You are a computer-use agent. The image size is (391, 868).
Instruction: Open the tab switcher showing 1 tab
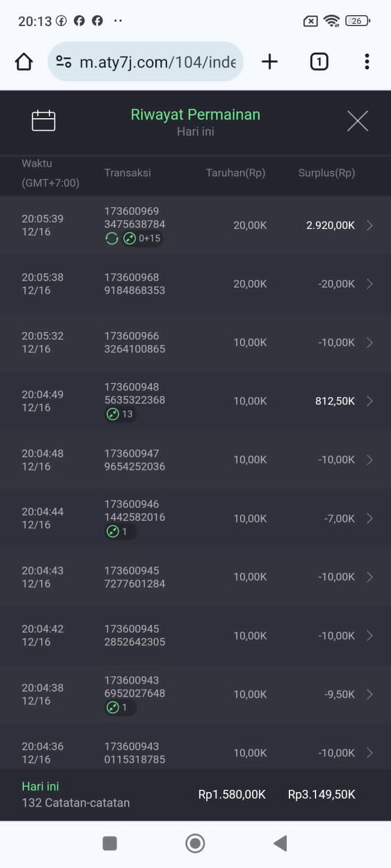(x=319, y=62)
